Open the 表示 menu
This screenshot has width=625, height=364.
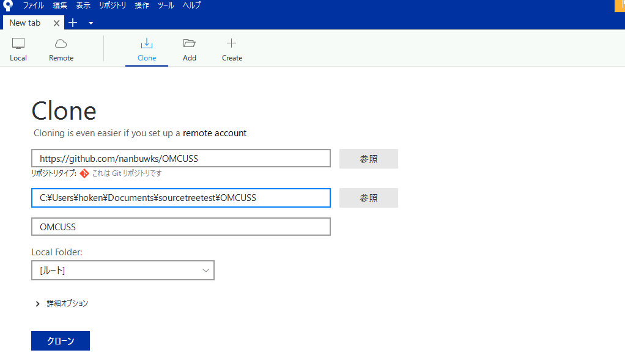pyautogui.click(x=83, y=5)
